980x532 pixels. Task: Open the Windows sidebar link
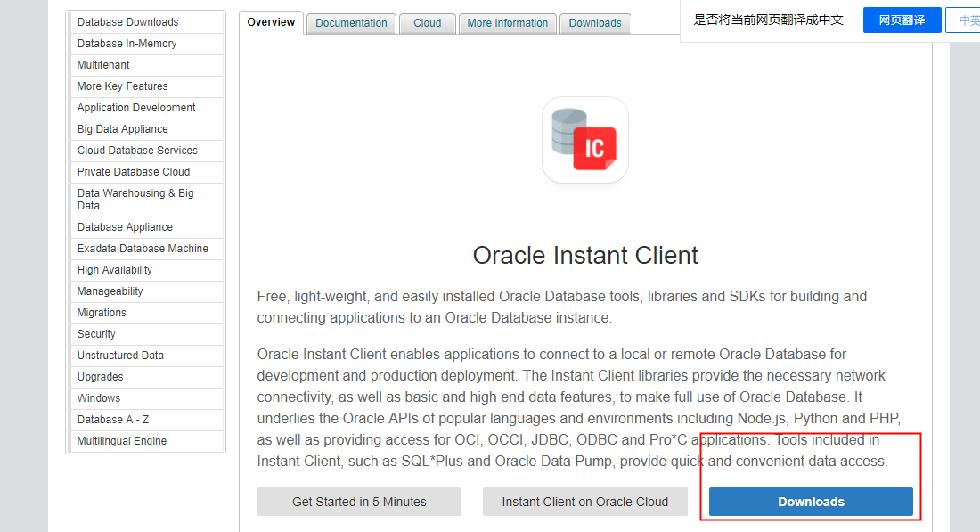[146, 398]
